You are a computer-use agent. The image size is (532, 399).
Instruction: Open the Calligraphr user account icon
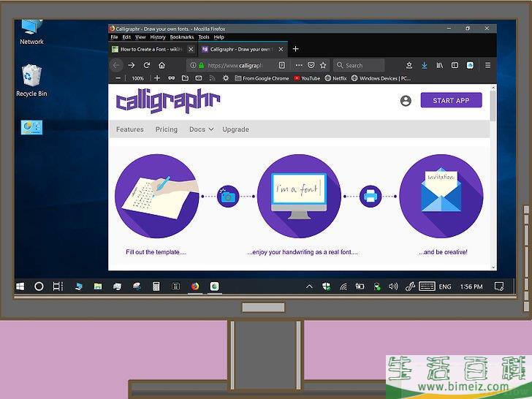coord(406,100)
